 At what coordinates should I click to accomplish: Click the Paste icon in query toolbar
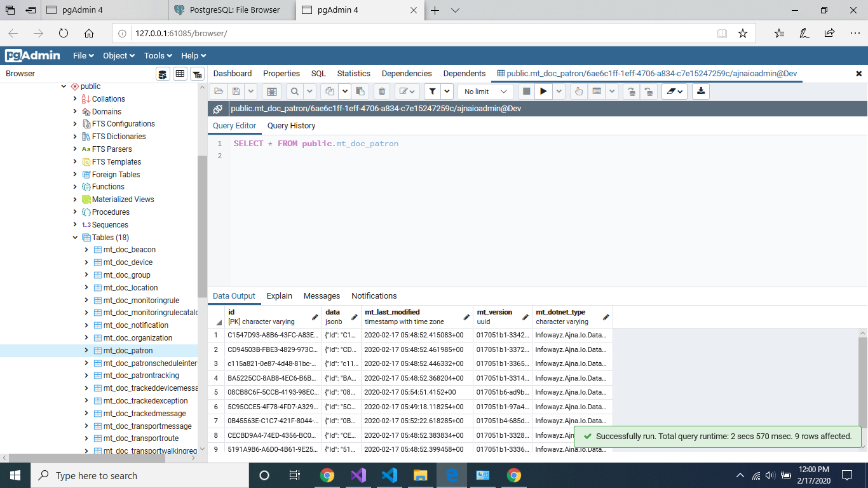(360, 91)
